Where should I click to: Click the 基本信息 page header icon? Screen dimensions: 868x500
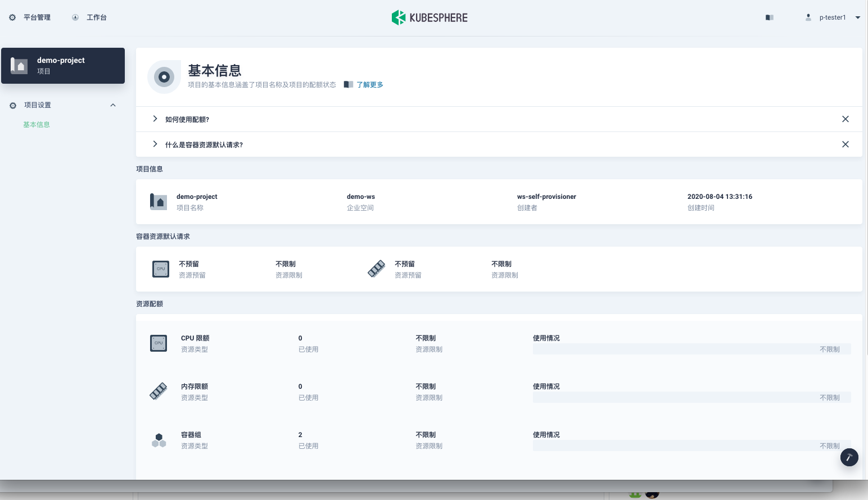click(x=164, y=77)
